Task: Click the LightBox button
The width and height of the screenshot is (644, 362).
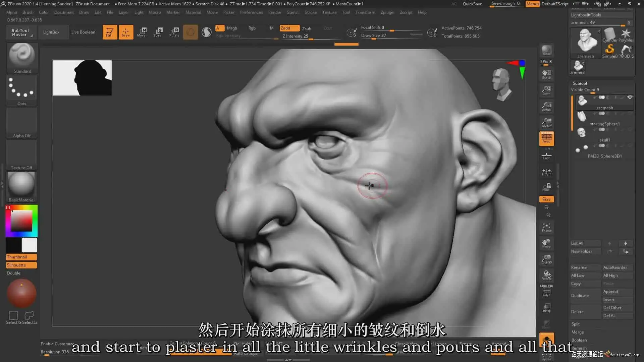Action: 51,32
